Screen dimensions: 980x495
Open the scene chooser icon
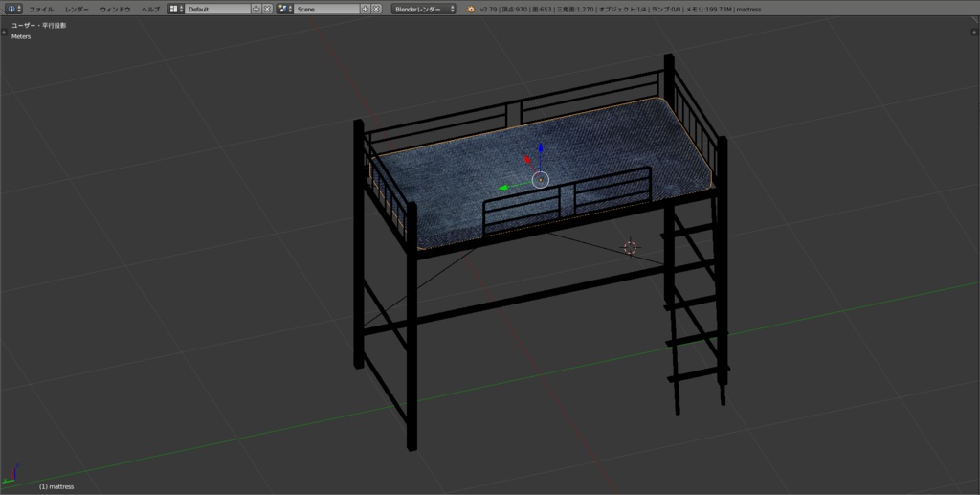(285, 9)
